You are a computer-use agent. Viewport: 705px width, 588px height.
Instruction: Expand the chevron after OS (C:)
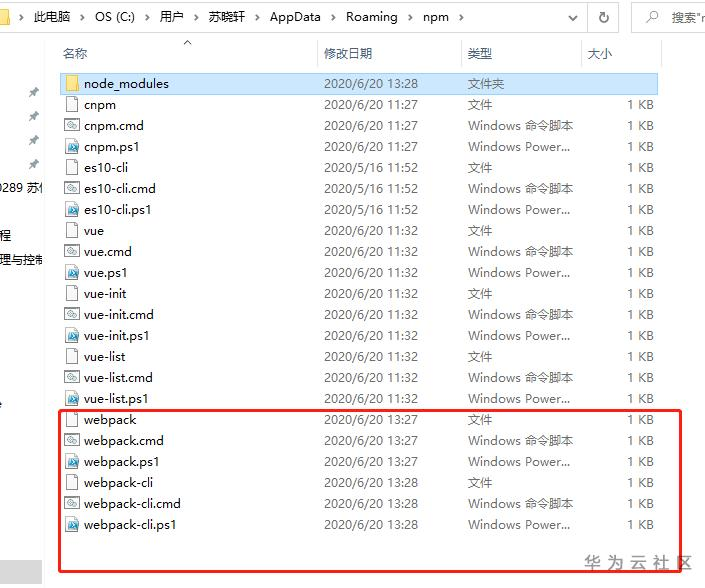[147, 18]
